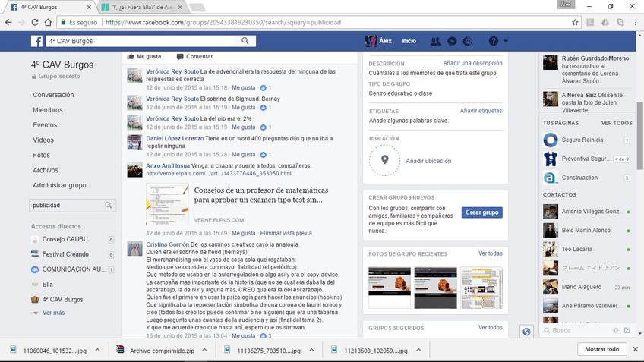
Task: Close the 4º CAV Burgos browser tab
Action: (x=89, y=7)
